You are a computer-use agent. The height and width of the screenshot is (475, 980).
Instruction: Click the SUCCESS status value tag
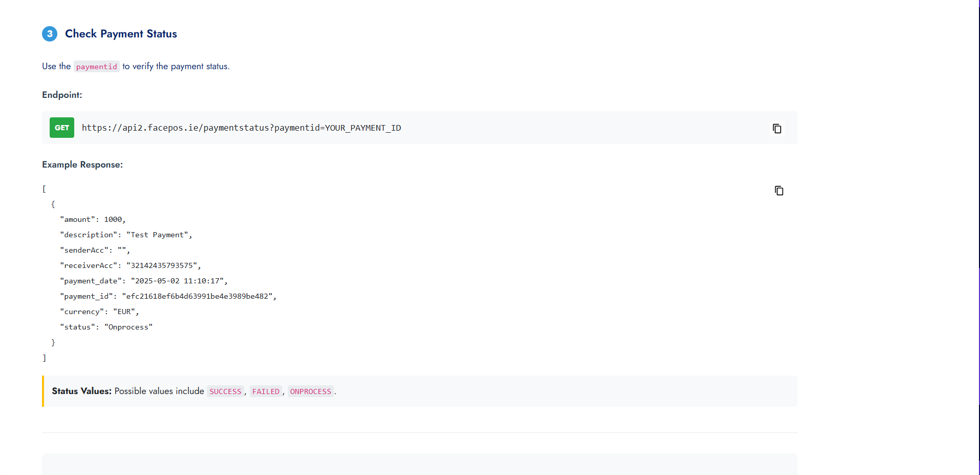point(225,391)
